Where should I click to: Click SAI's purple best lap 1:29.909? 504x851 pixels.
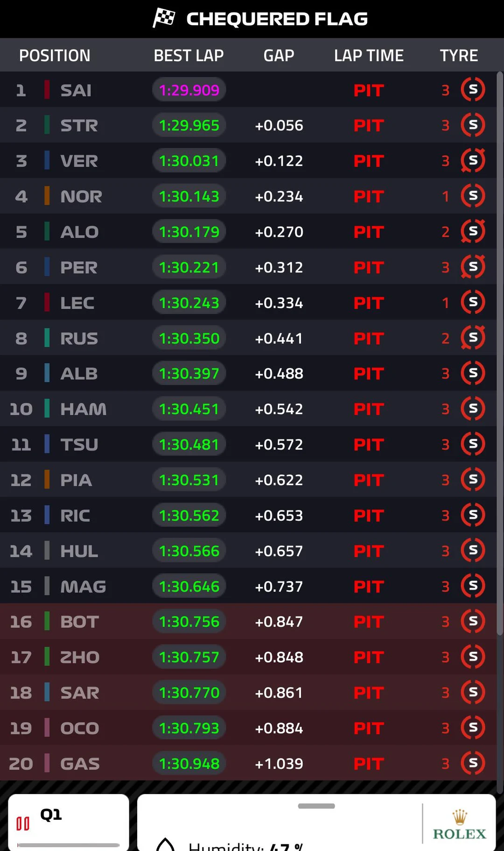pos(189,90)
